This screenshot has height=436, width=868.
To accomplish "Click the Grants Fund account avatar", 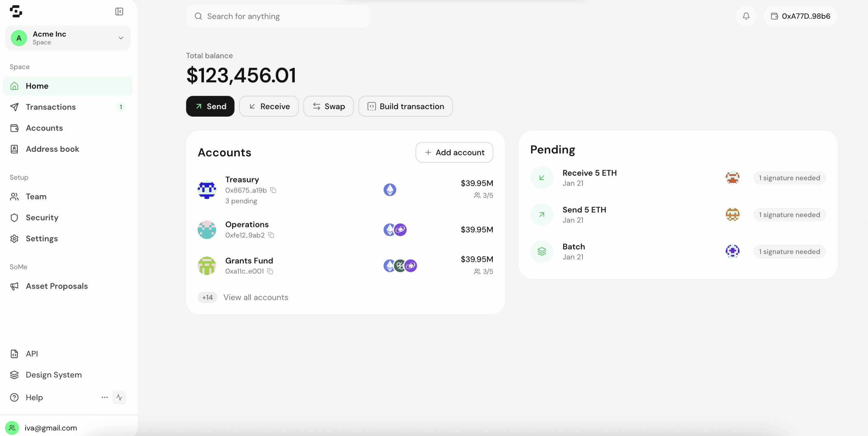I will [207, 266].
